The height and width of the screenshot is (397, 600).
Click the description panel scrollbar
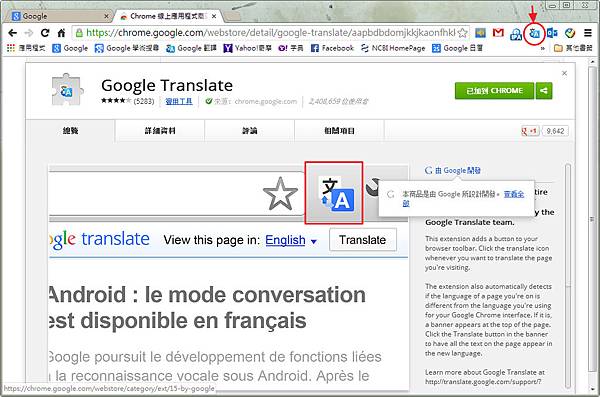click(x=568, y=276)
